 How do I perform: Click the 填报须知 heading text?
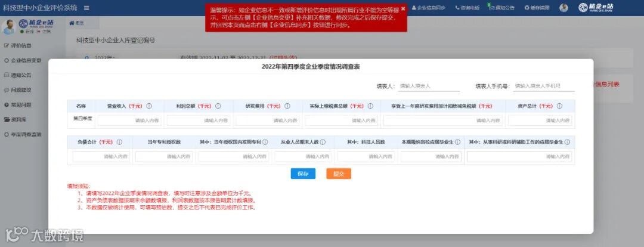pyautogui.click(x=79, y=186)
